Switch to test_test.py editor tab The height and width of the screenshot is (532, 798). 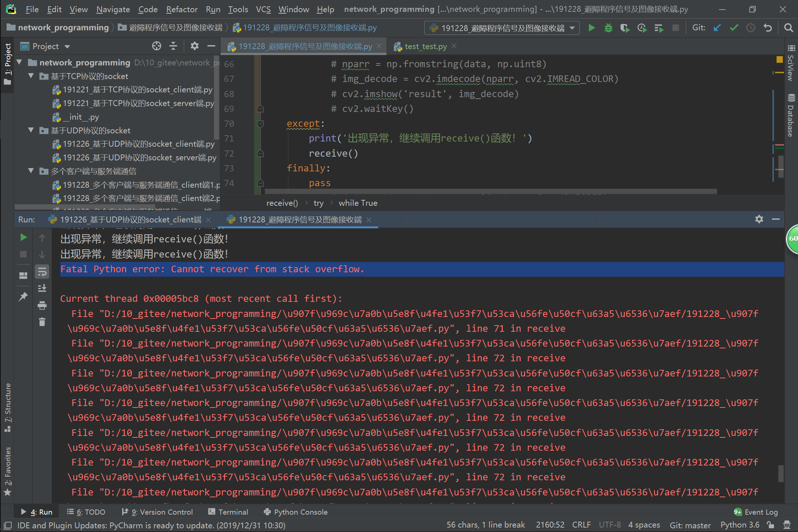click(x=425, y=47)
